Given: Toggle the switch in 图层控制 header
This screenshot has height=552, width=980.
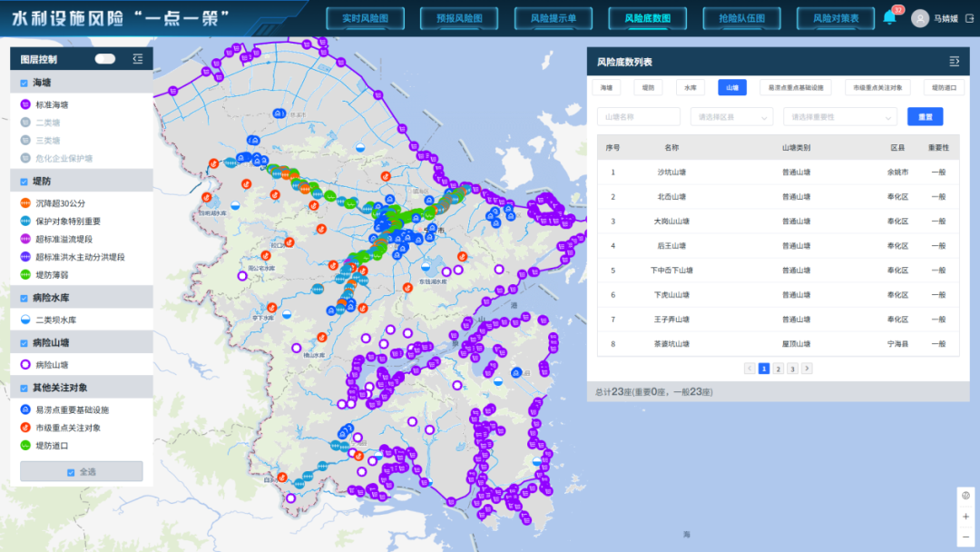Looking at the screenshot, I should (x=105, y=59).
